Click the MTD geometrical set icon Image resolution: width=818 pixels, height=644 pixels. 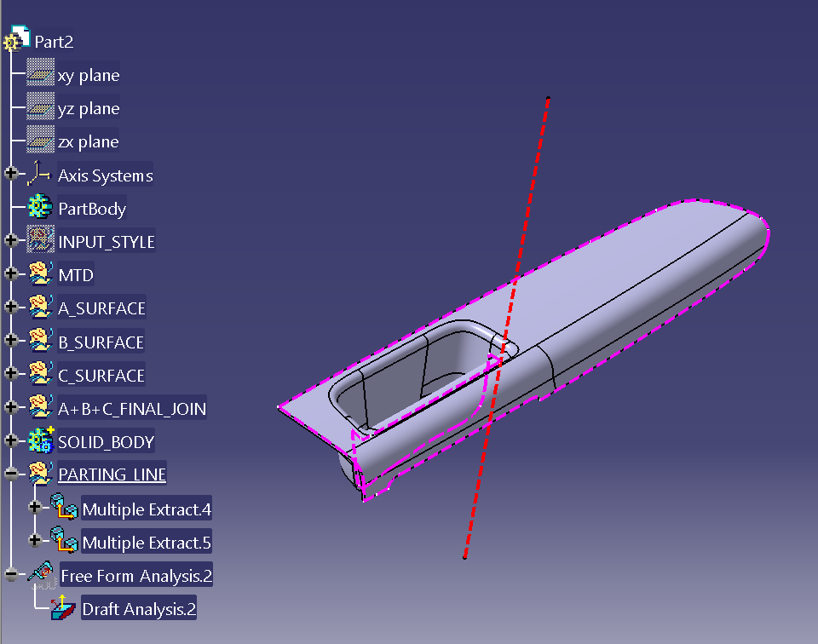(x=40, y=273)
